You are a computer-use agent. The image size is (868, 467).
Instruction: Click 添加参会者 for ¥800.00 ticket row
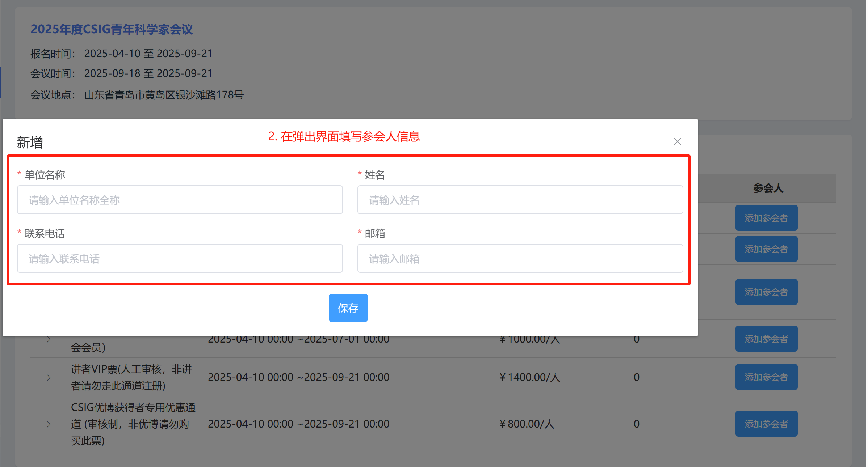766,424
